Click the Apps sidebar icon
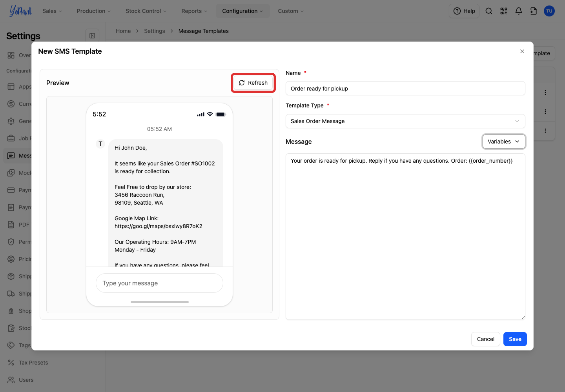565x392 pixels. coord(11,87)
